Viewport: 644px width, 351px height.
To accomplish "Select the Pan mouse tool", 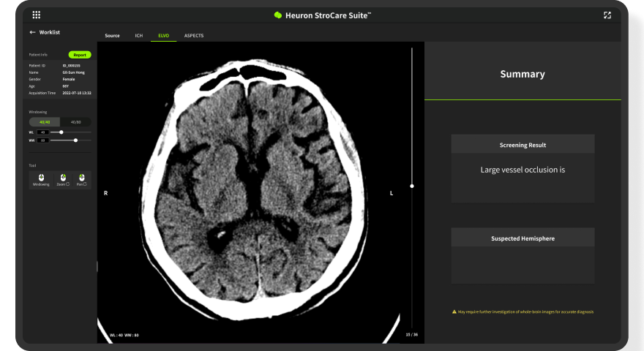I will click(82, 179).
